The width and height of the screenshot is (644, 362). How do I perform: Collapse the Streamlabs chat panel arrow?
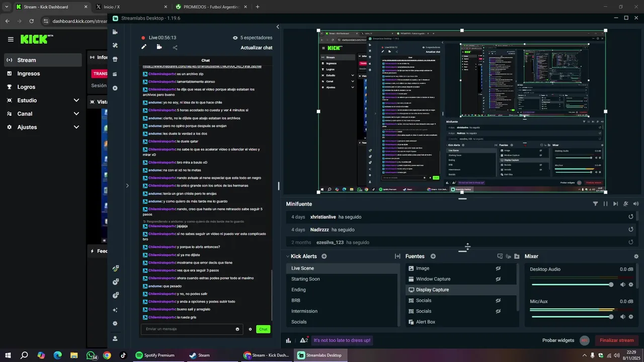click(x=278, y=27)
